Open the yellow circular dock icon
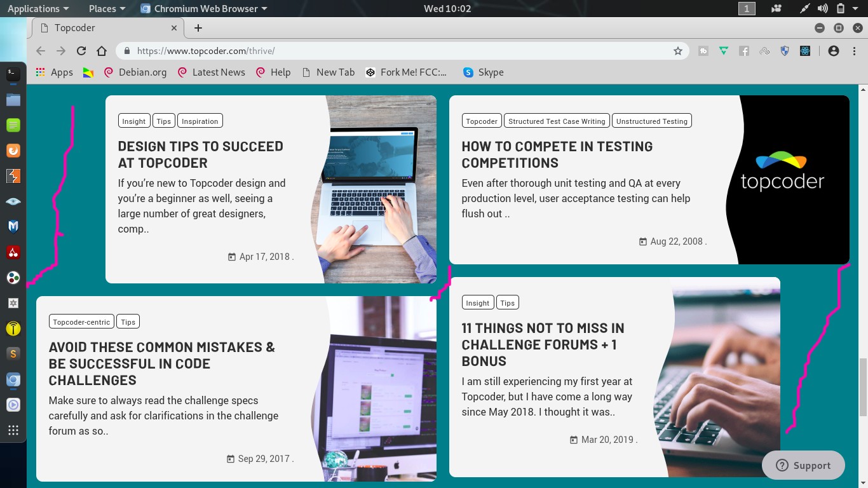The width and height of the screenshot is (868, 488). [13, 329]
